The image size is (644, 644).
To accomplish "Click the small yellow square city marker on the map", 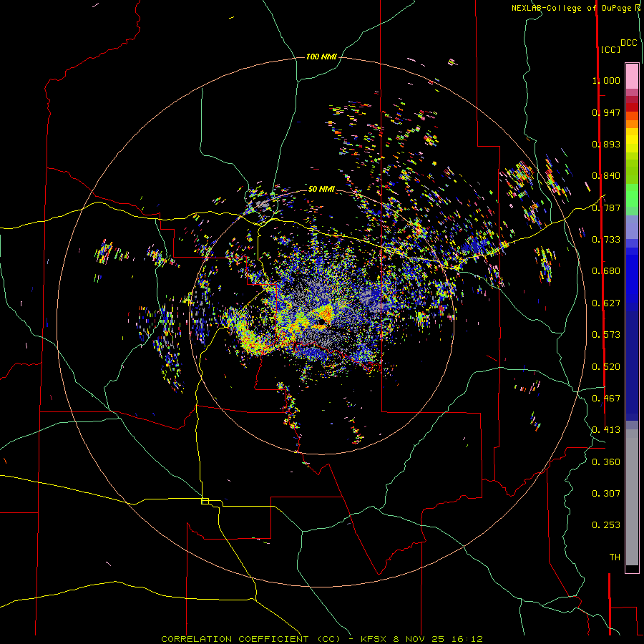I will [205, 501].
